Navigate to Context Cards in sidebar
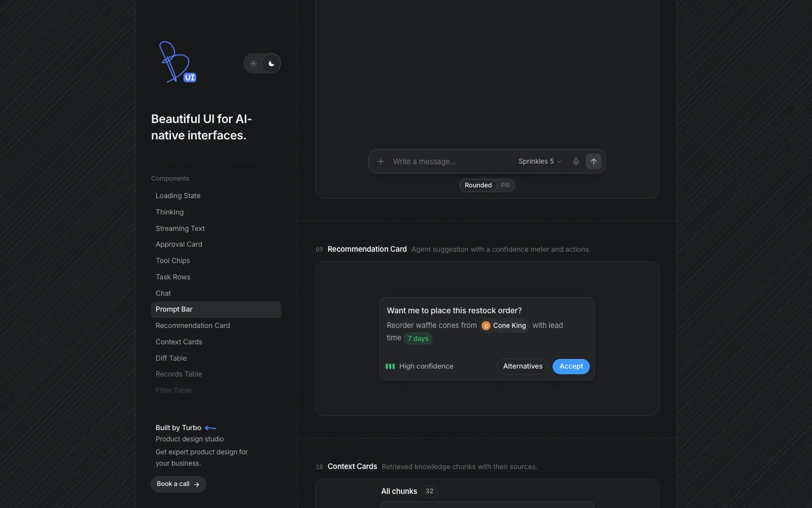The height and width of the screenshot is (508, 812). [x=216, y=342]
